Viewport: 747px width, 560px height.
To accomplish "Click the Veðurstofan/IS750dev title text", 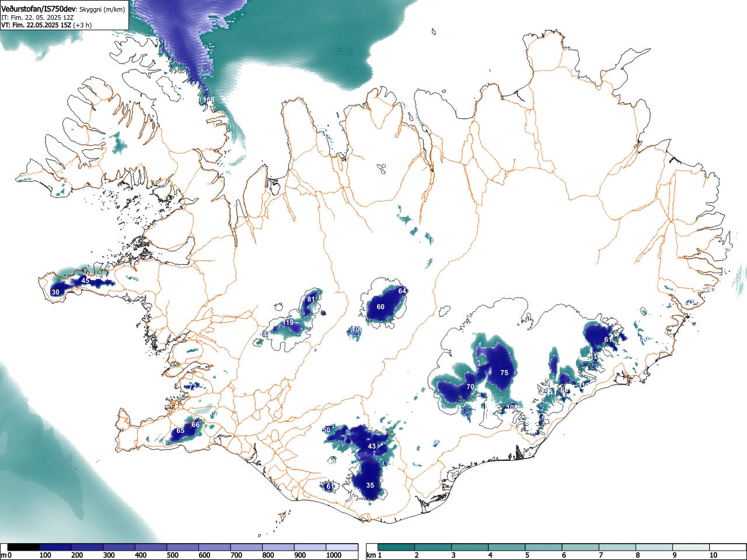I will (x=39, y=9).
